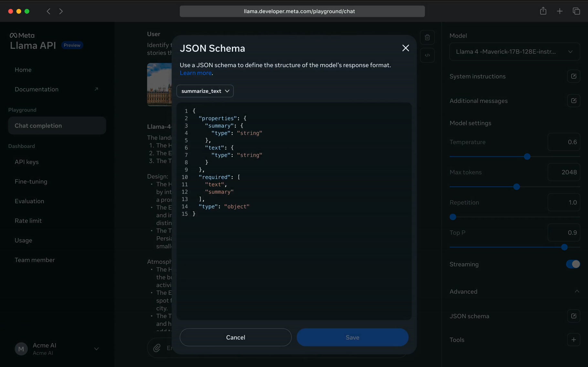Click the browser share icon

pos(543,11)
